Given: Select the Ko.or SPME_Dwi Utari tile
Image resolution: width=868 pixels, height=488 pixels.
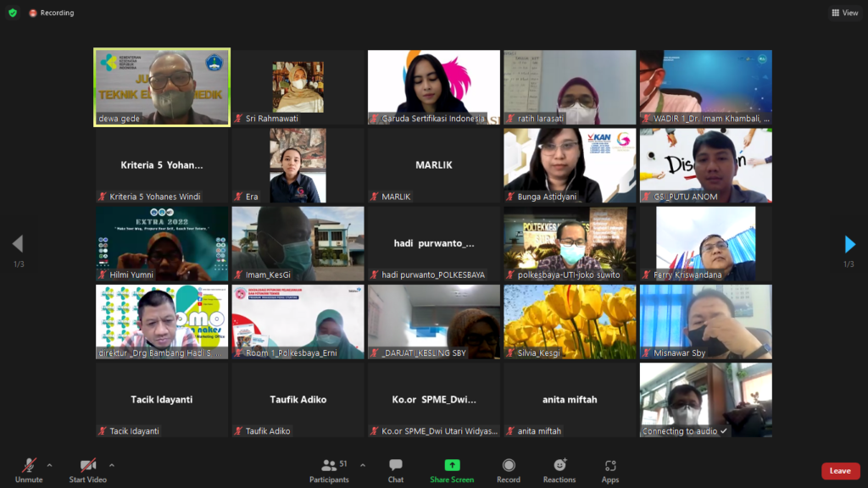Looking at the screenshot, I should tap(434, 400).
